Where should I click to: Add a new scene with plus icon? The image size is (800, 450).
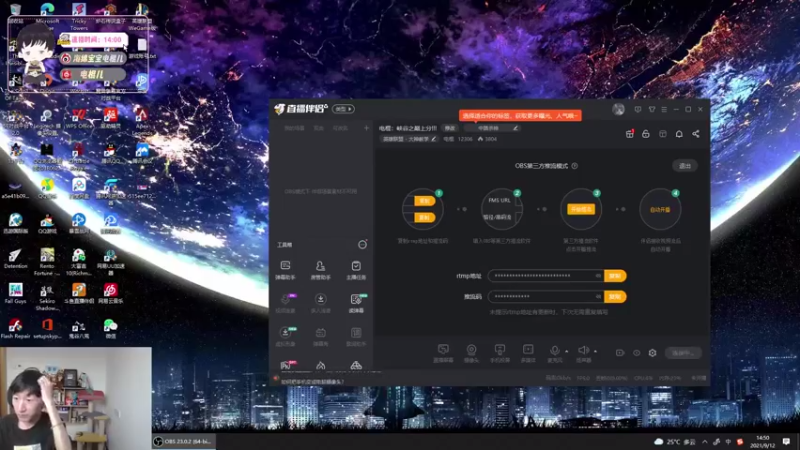(366, 128)
